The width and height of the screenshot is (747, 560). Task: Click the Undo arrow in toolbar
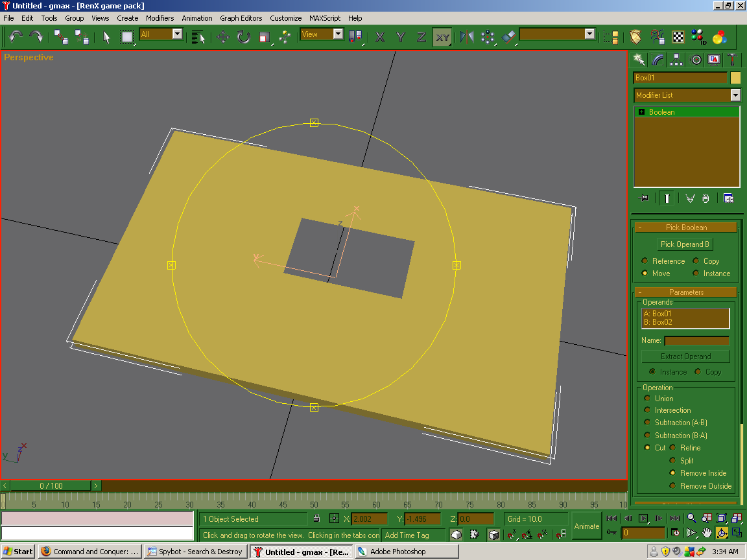pyautogui.click(x=16, y=36)
